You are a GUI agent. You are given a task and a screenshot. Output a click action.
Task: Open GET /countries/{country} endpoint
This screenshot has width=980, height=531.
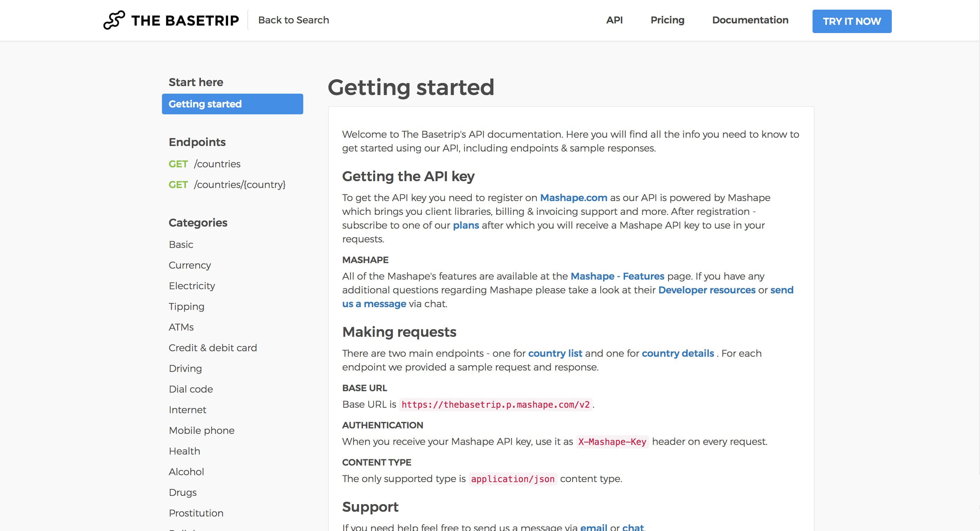tap(227, 184)
